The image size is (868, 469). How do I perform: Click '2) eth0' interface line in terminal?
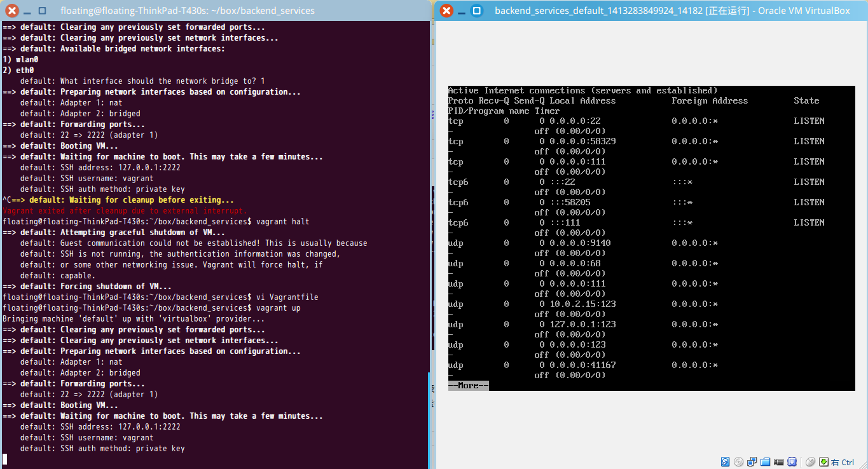coord(18,71)
